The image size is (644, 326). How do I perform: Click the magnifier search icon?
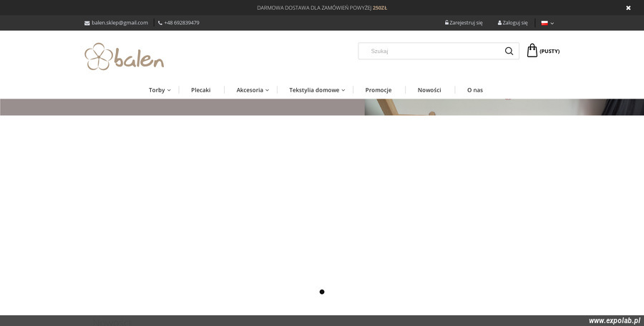509,51
